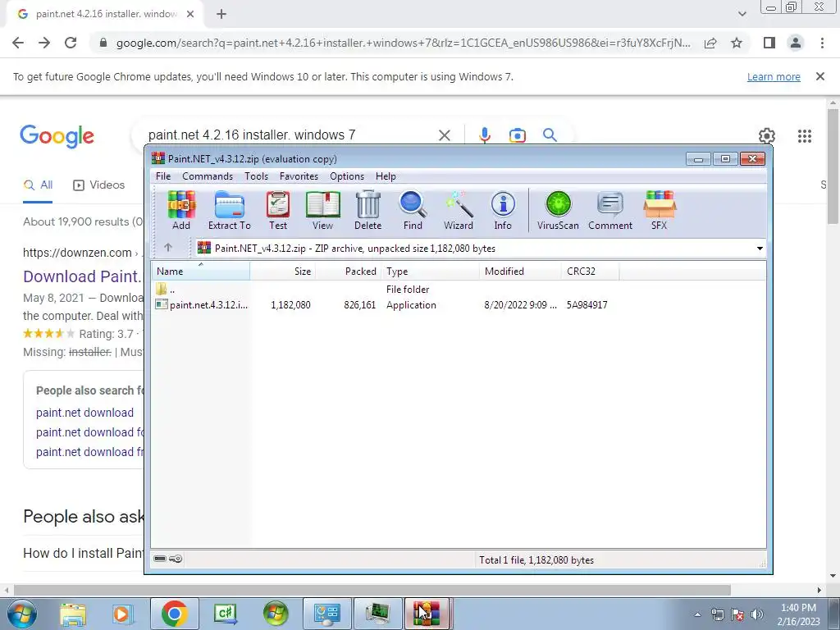This screenshot has width=840, height=630.
Task: Share this page icon in address bar
Action: [x=710, y=43]
